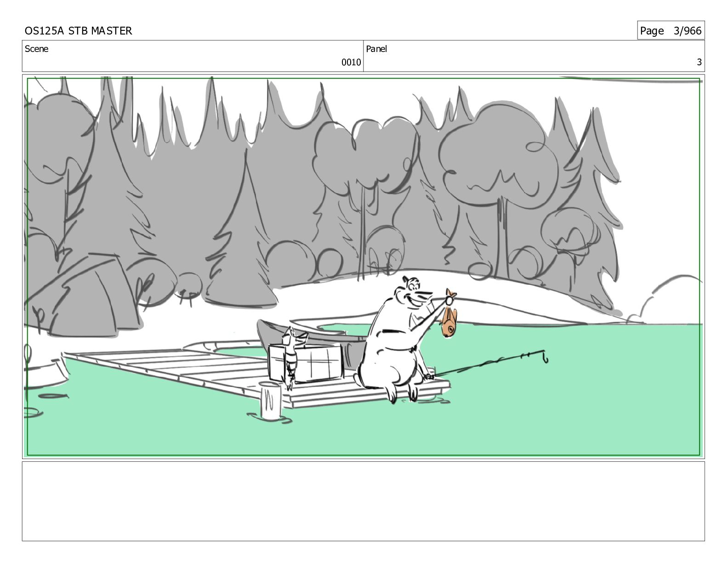Click the panel number '3'
Image resolution: width=728 pixels, height=563 pixels.
(699, 63)
